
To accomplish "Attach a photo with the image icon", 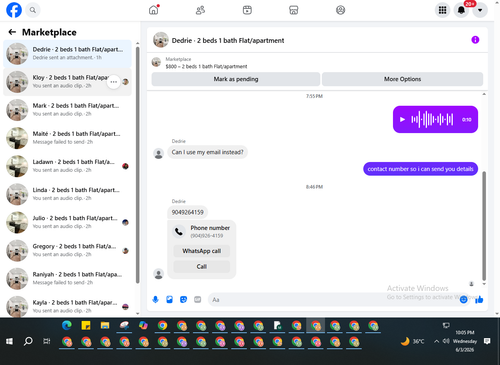I will coord(169,299).
